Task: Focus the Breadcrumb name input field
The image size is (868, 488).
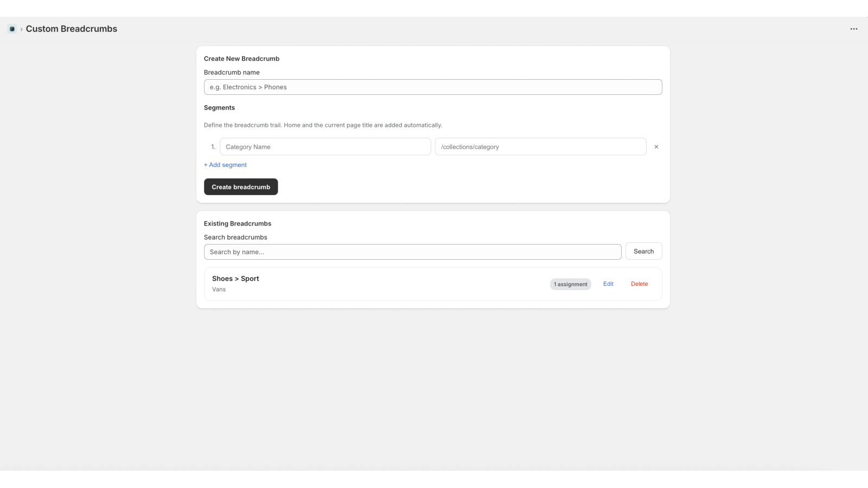Action: click(x=432, y=87)
